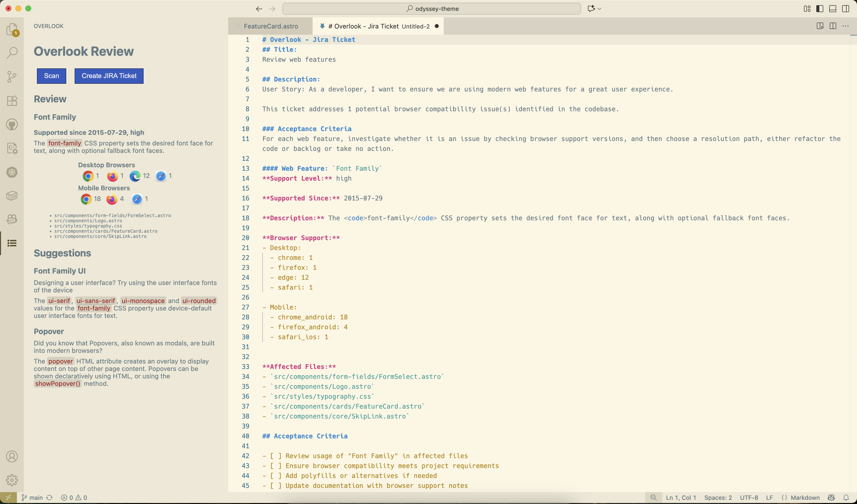Toggle the secondary side bar visibility

click(x=845, y=9)
